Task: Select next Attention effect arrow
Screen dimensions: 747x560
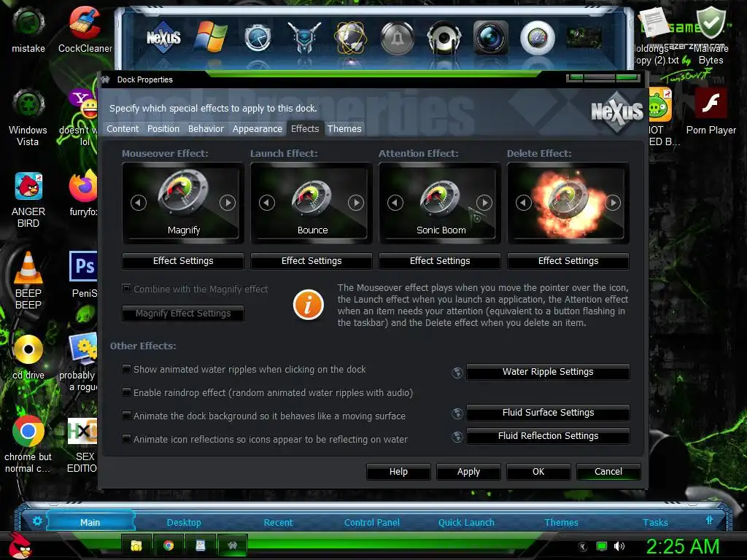Action: pos(484,203)
